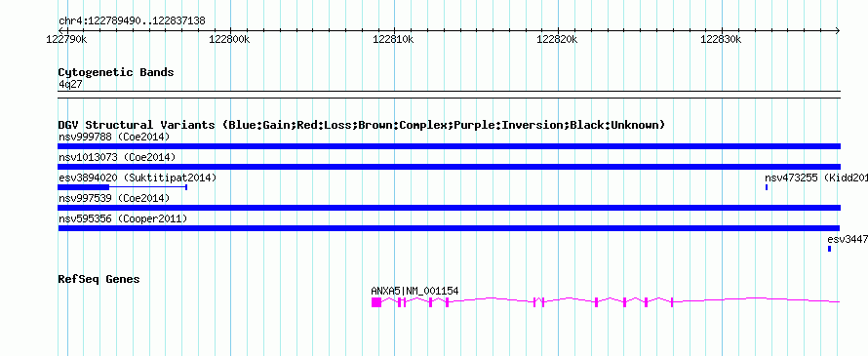Screen dimensions: 868x356
Task: Click the nsv1013073 (Coe2014) variant label
Action: tap(117, 157)
